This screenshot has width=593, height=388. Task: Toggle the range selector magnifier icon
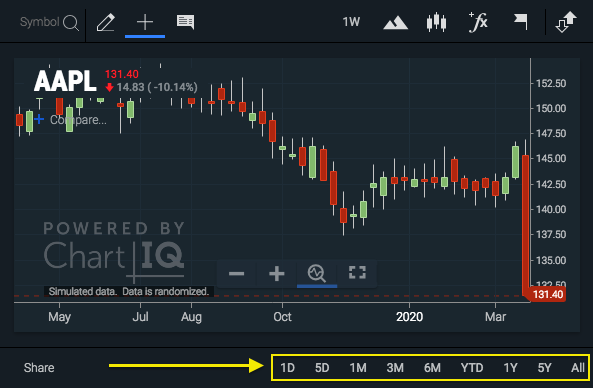(x=317, y=273)
